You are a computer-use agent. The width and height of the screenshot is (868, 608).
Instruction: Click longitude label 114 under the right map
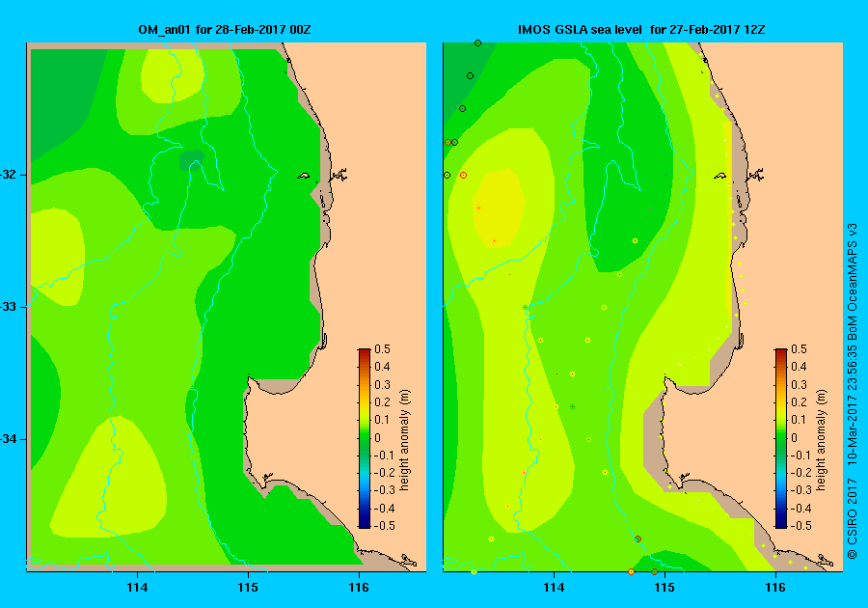(555, 588)
